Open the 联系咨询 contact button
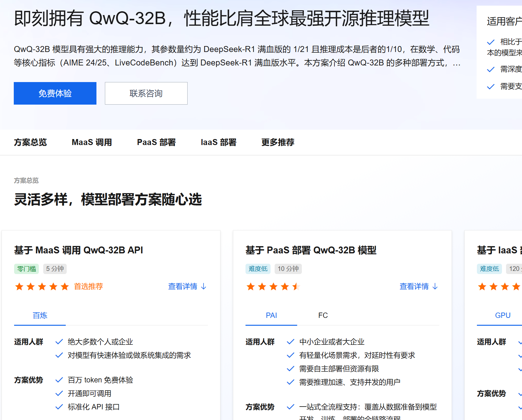The image size is (522, 420). [146, 93]
